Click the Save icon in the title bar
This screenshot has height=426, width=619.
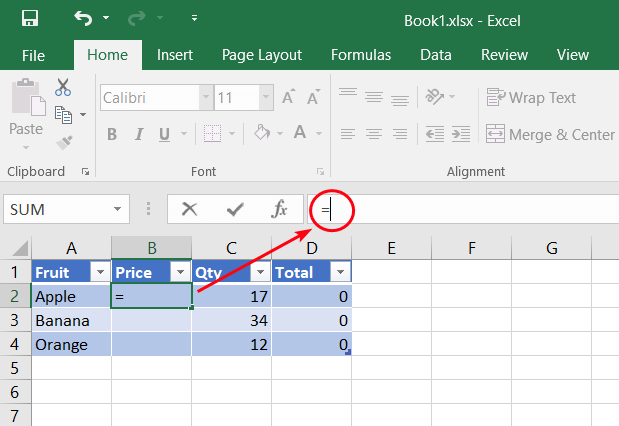coord(30,19)
